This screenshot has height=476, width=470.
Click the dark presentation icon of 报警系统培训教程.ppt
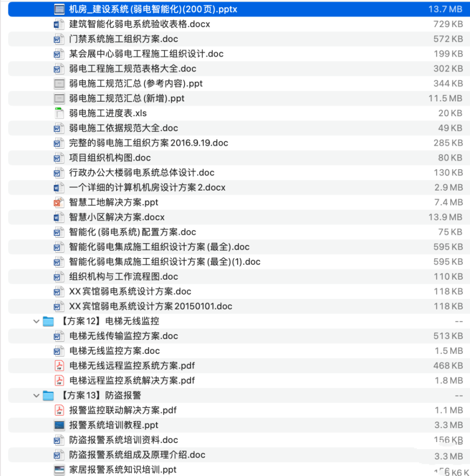pyautogui.click(x=59, y=425)
